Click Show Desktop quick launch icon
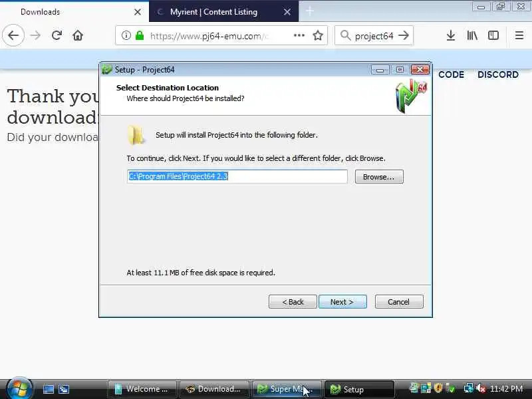This screenshot has width=532, height=399. [x=48, y=389]
